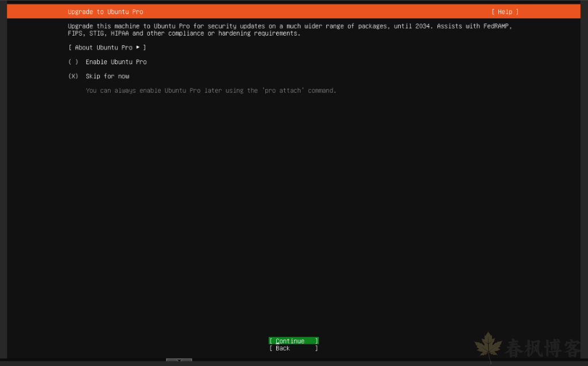Click the 春枫博客 watermark text

point(542,348)
